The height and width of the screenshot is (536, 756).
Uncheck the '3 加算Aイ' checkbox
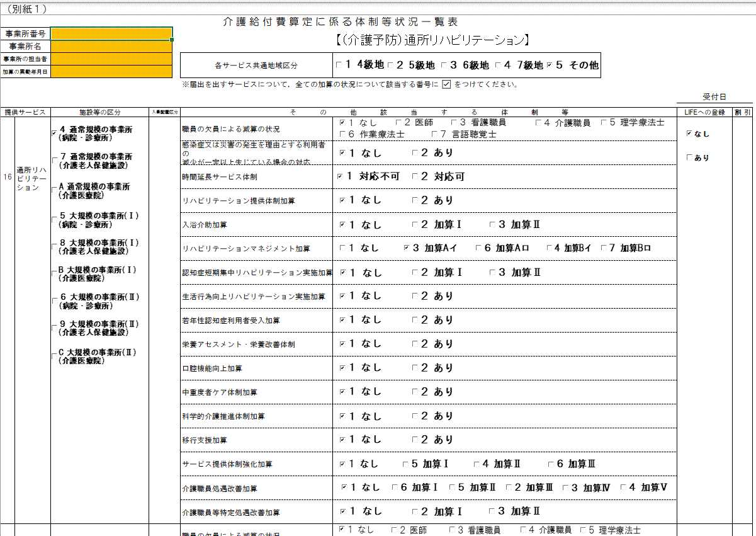pos(406,248)
